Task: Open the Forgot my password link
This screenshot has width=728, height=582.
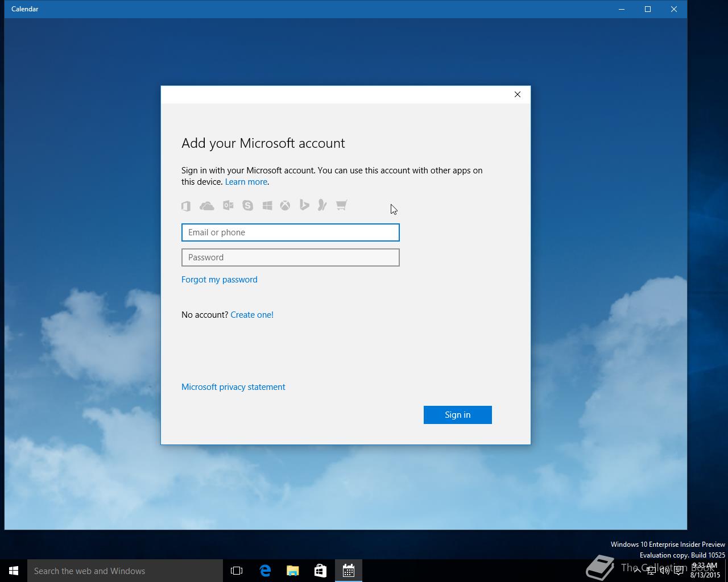Action: tap(220, 280)
